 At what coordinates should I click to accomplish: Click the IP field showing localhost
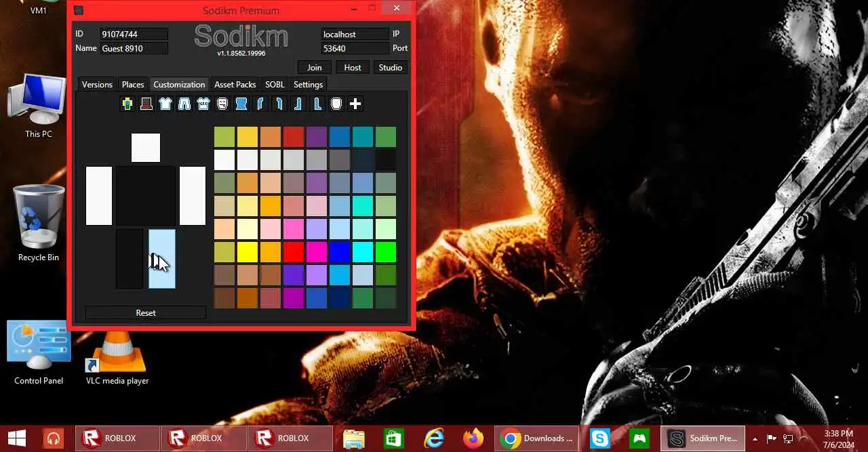(x=355, y=34)
